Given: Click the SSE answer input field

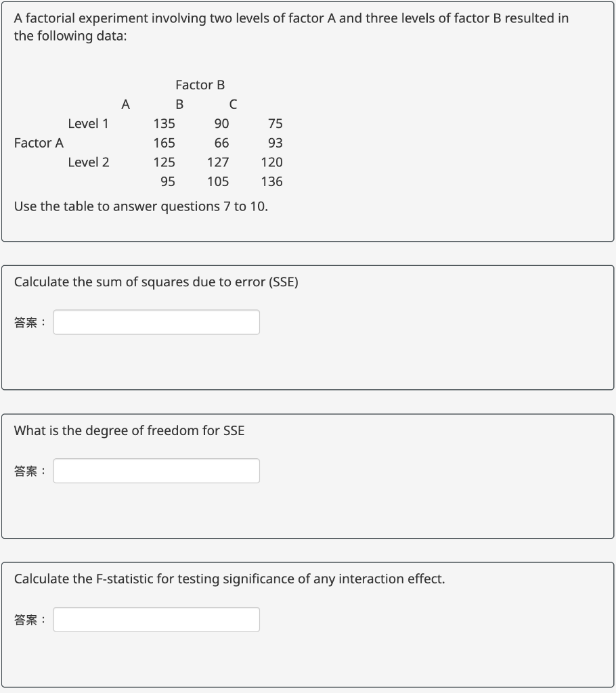Looking at the screenshot, I should click(x=156, y=321).
